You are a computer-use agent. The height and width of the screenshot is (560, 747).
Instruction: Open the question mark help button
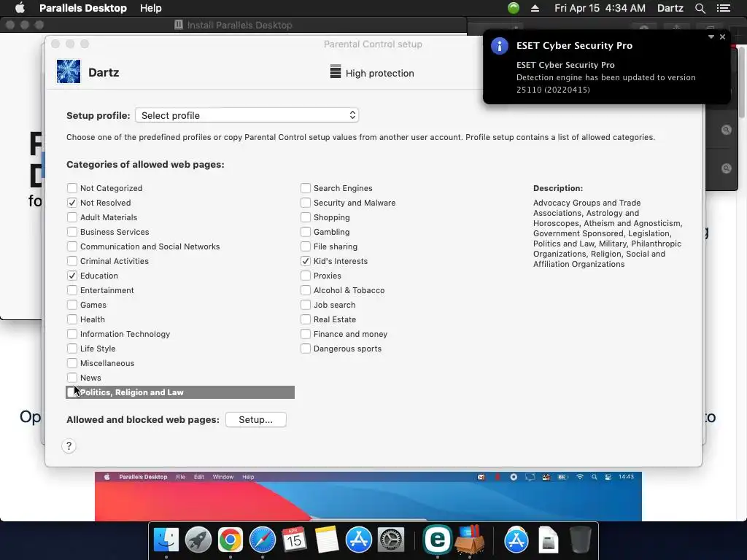coord(69,446)
